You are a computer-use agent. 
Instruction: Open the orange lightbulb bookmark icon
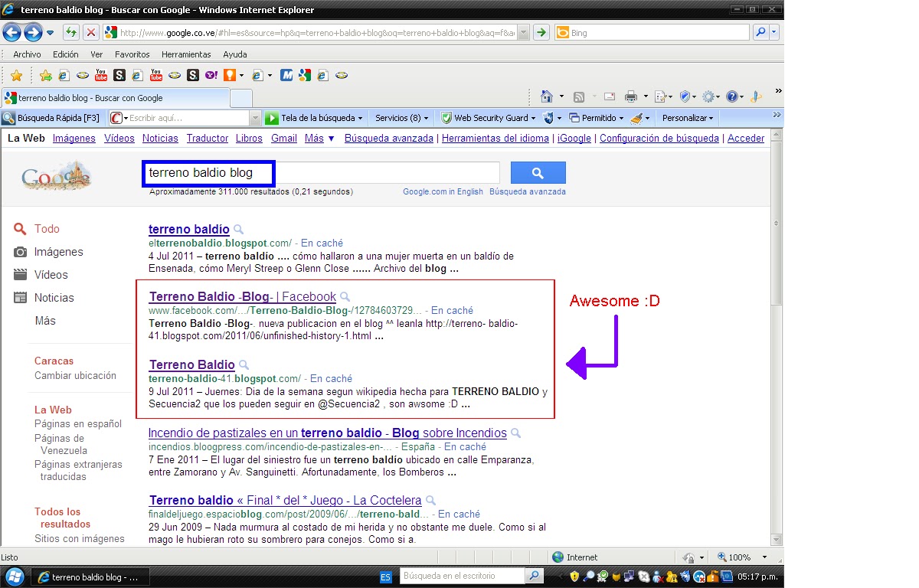pyautogui.click(x=229, y=75)
